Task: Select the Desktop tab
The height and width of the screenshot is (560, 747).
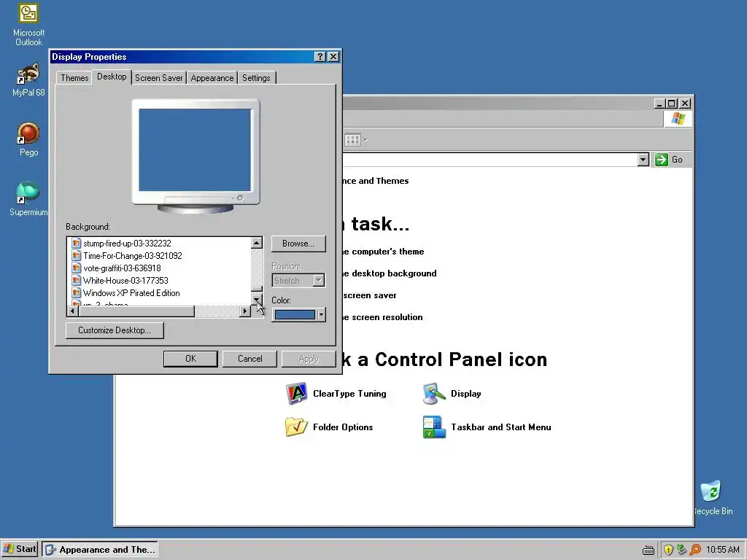Action: [112, 77]
